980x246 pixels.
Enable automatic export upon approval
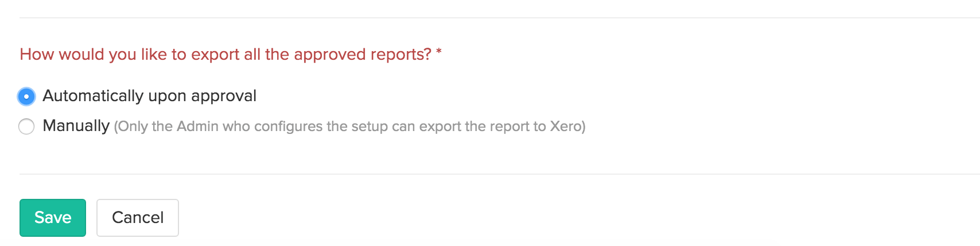[26, 97]
